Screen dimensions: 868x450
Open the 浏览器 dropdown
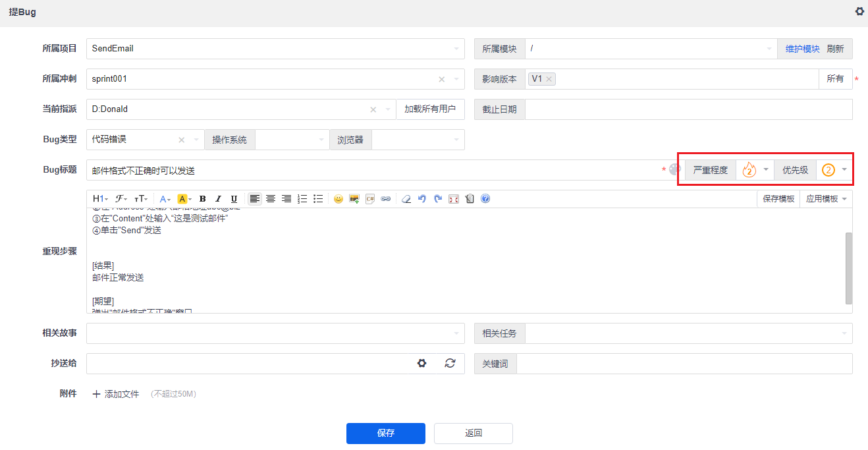[x=418, y=140]
